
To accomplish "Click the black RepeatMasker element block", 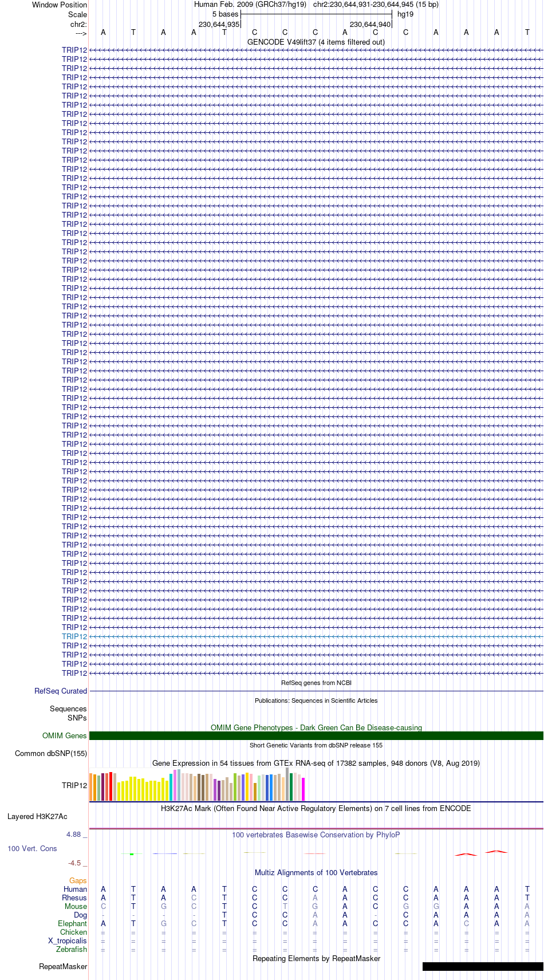I will pos(483,966).
